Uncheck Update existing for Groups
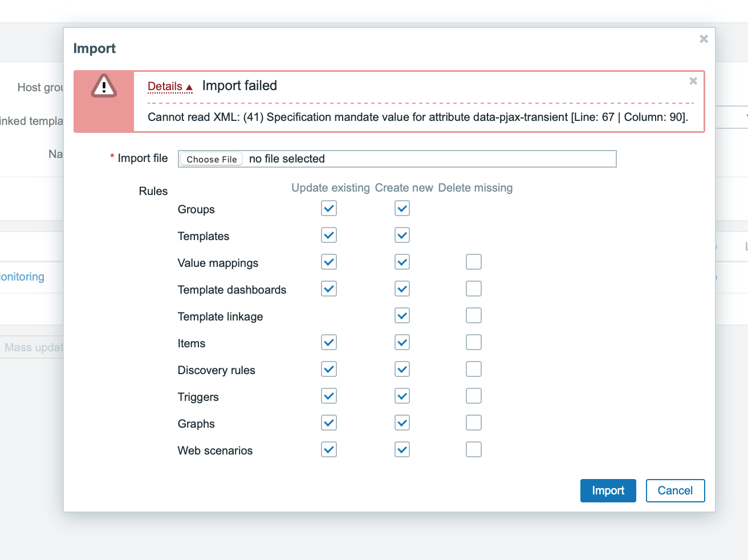 tap(329, 209)
